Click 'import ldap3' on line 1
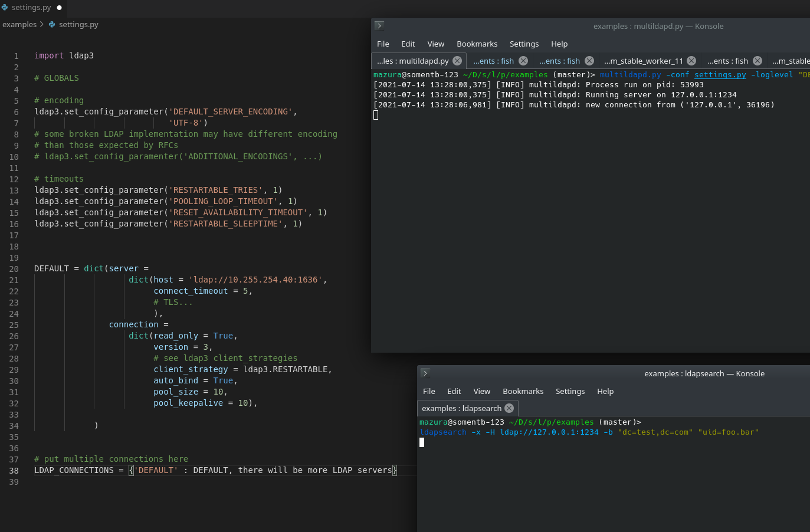The image size is (810, 532). (x=64, y=55)
